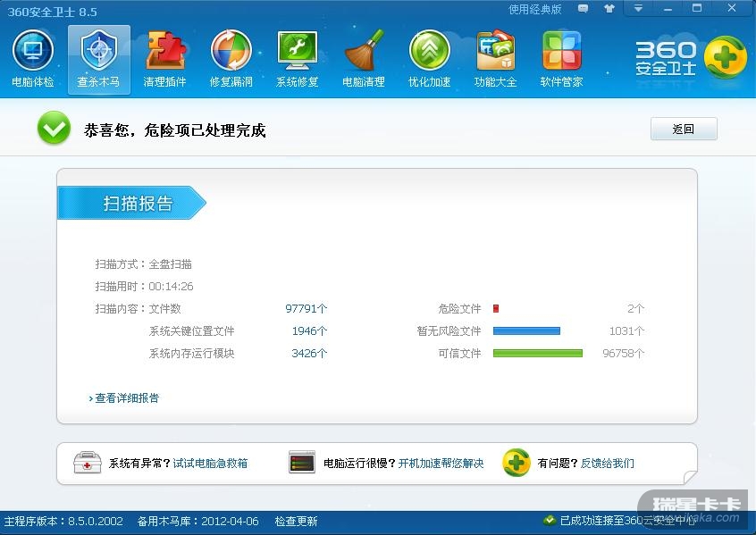Click the page curl corner of bottom panel
Image resolution: width=756 pixels, height=535 pixels.
[x=690, y=477]
